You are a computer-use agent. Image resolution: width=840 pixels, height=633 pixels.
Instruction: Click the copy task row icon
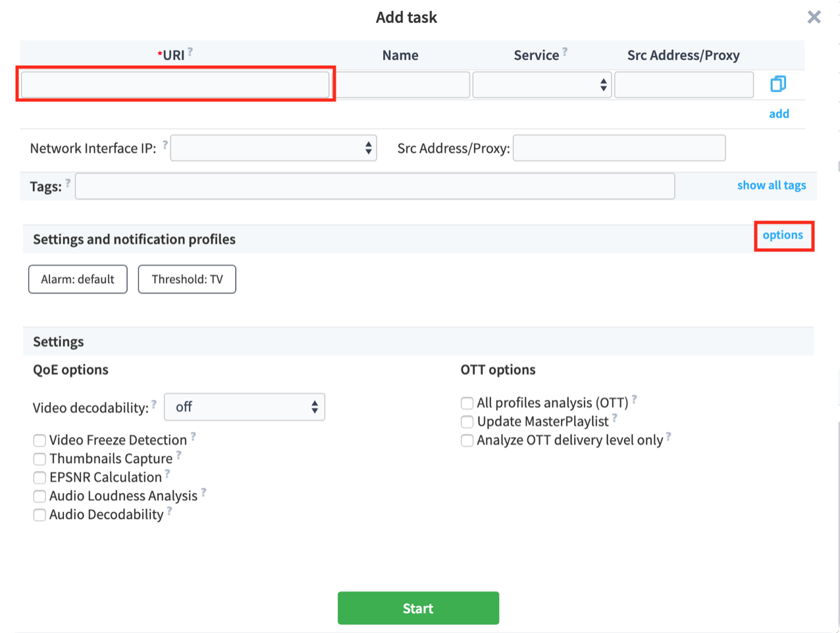pos(778,84)
